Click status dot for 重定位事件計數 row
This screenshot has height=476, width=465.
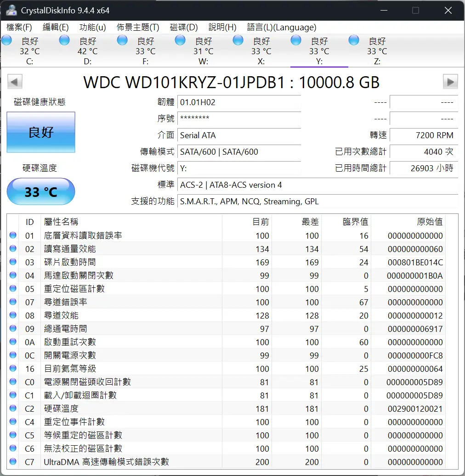pyautogui.click(x=13, y=421)
